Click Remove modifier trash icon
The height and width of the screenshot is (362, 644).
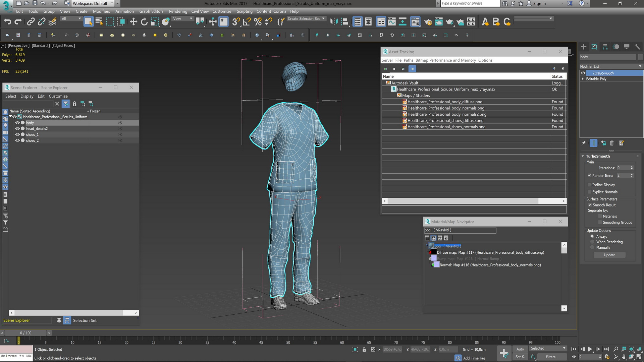tap(612, 143)
